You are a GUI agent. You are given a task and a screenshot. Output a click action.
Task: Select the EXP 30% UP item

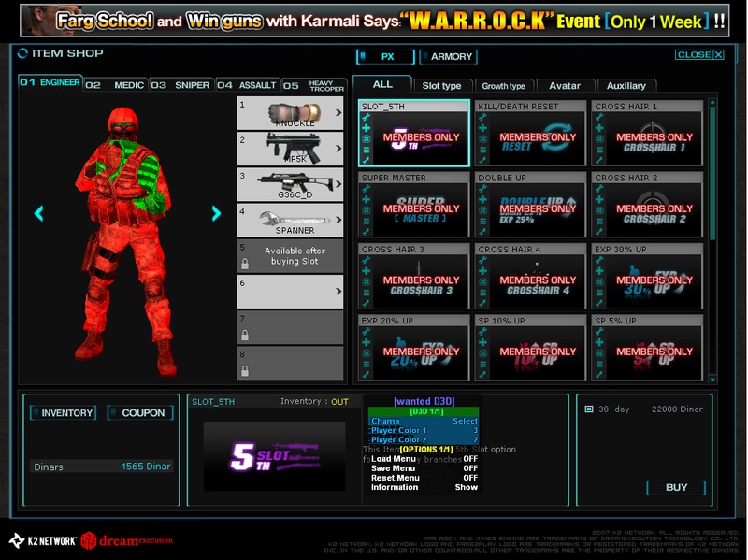coord(647,276)
